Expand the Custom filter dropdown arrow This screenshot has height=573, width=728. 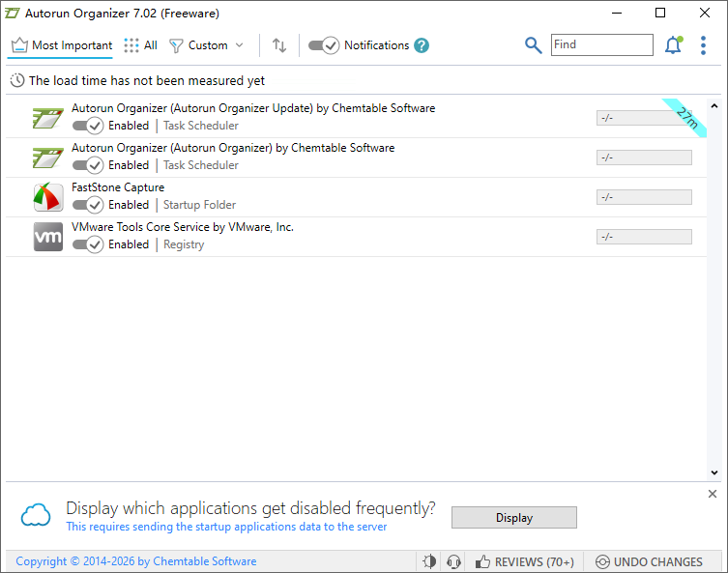click(240, 45)
